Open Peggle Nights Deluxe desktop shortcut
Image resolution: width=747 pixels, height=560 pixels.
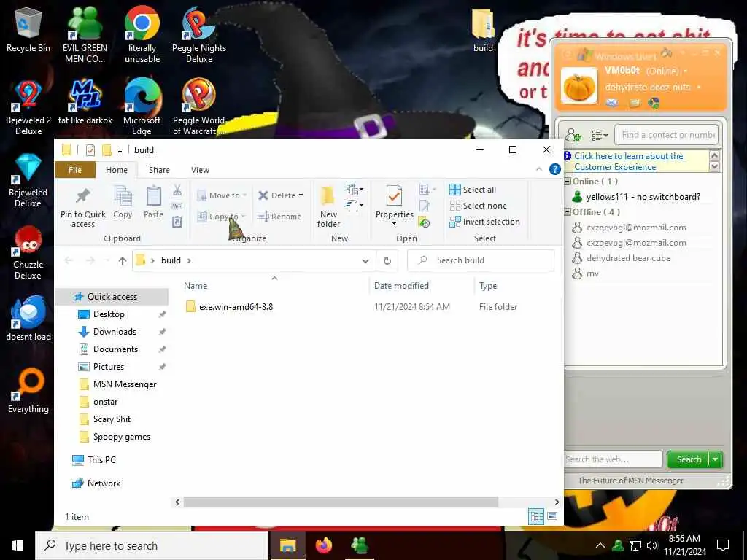pos(199,36)
